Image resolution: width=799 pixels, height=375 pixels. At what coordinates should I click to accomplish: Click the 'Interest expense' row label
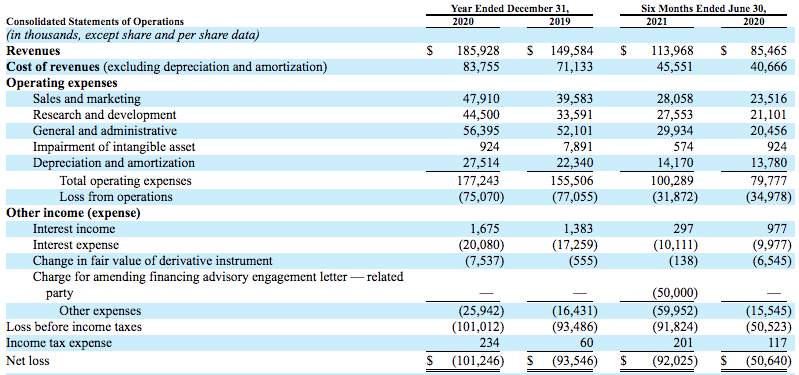coord(76,245)
